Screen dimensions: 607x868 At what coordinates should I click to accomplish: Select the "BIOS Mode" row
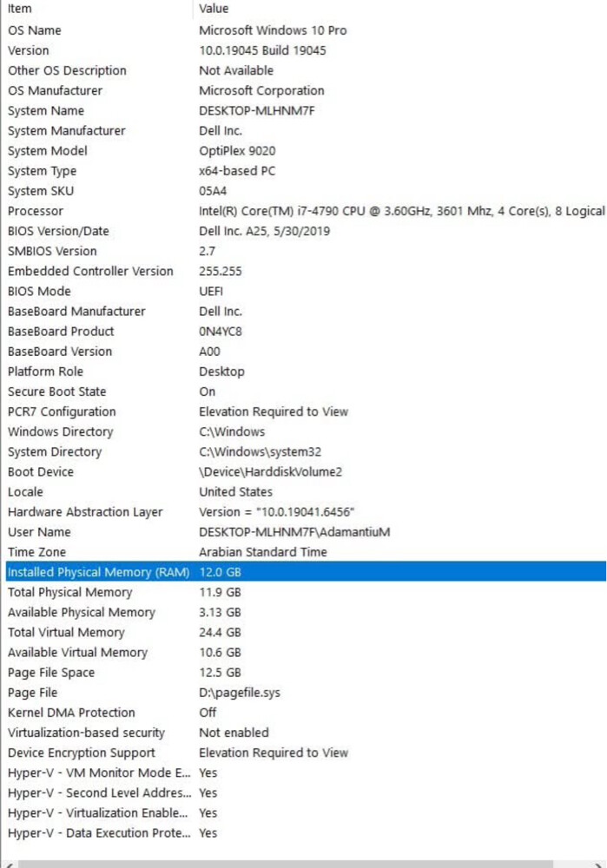coord(306,291)
